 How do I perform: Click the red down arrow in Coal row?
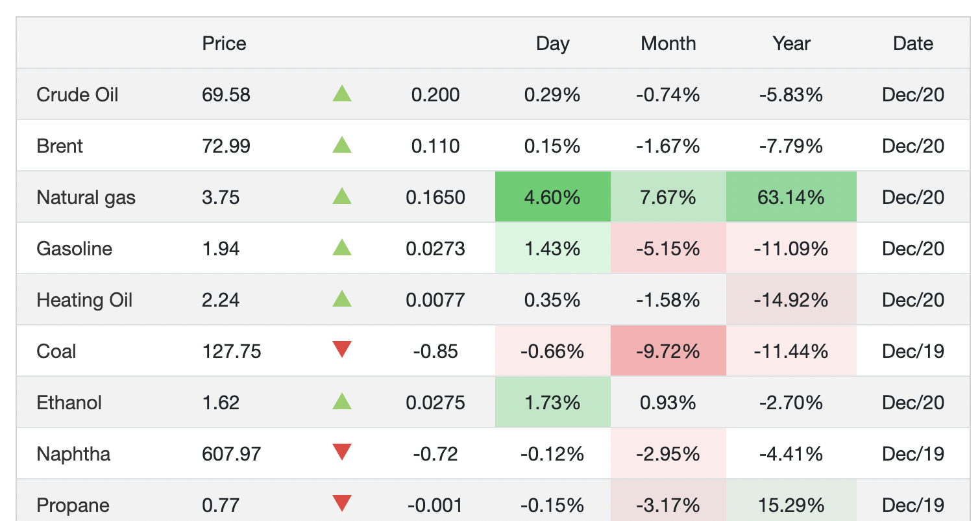click(342, 350)
